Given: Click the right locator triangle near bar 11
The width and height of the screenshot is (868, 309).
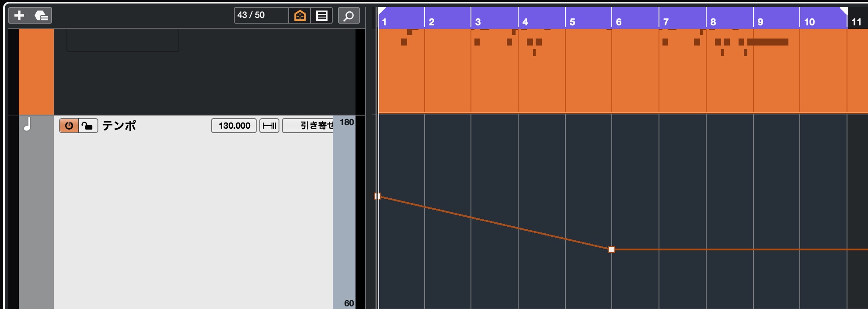Looking at the screenshot, I should [844, 11].
